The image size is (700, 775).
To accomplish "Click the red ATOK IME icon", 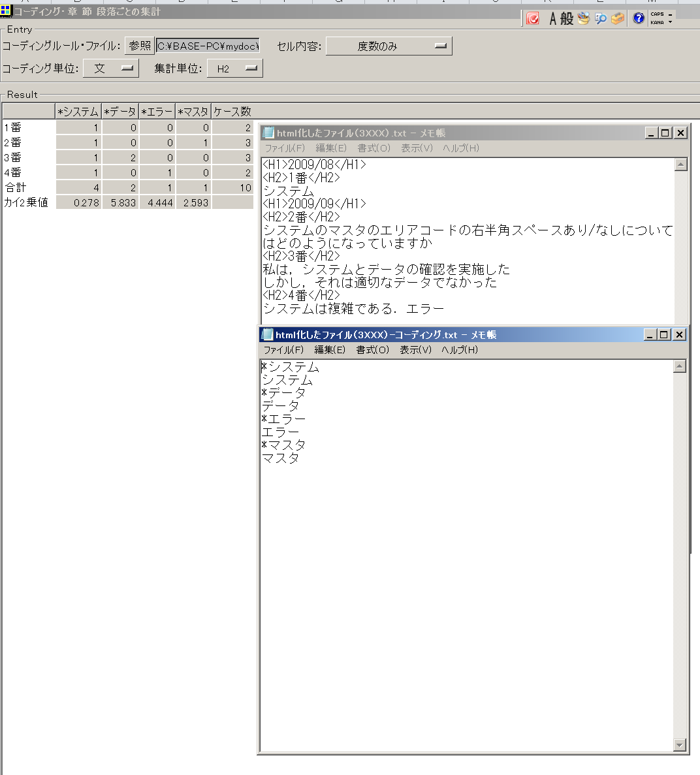I will [x=532, y=19].
